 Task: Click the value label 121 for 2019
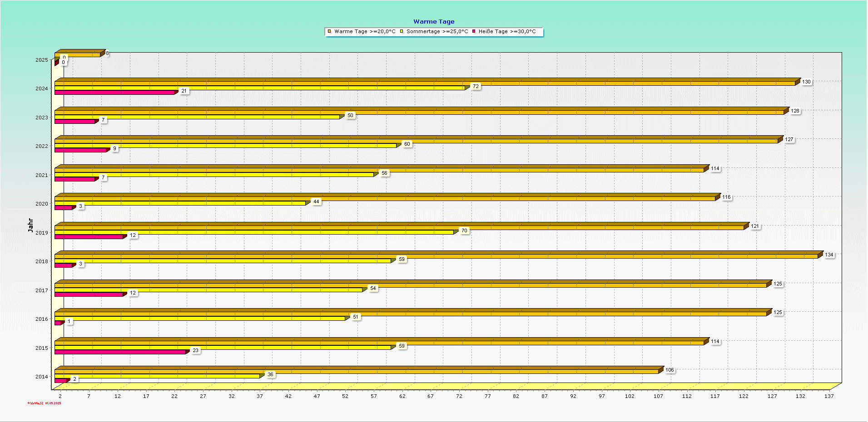click(755, 226)
